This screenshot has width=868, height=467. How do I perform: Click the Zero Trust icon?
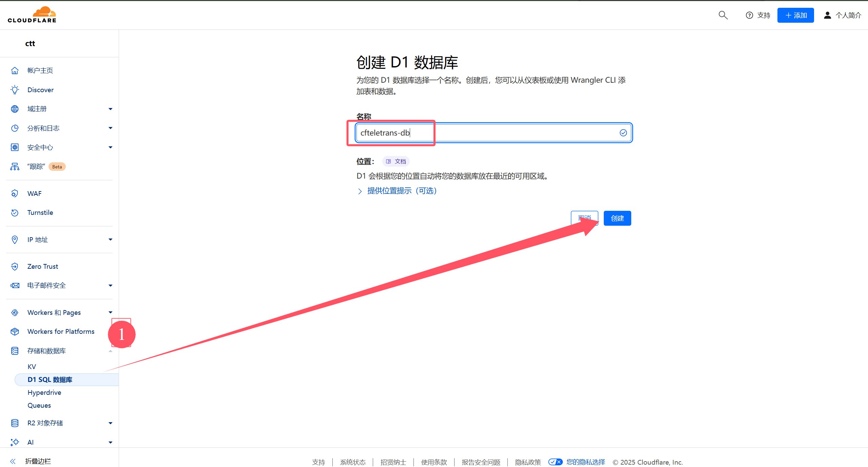click(x=15, y=266)
